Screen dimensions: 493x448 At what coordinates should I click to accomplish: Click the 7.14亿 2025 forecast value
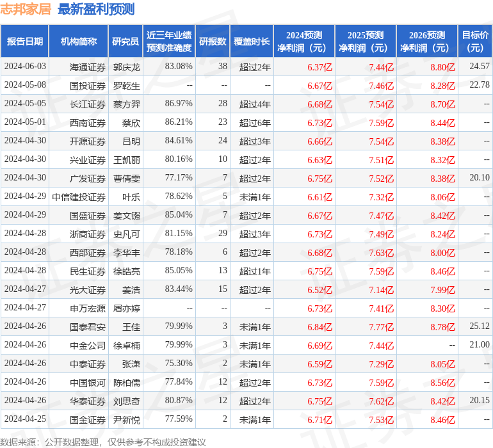click(x=381, y=290)
